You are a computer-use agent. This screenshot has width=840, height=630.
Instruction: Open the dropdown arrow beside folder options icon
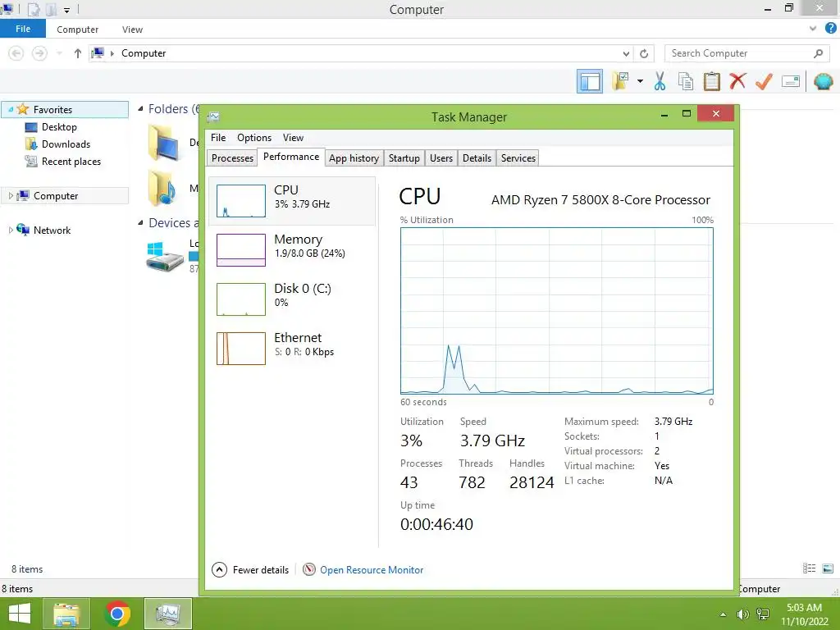(640, 81)
